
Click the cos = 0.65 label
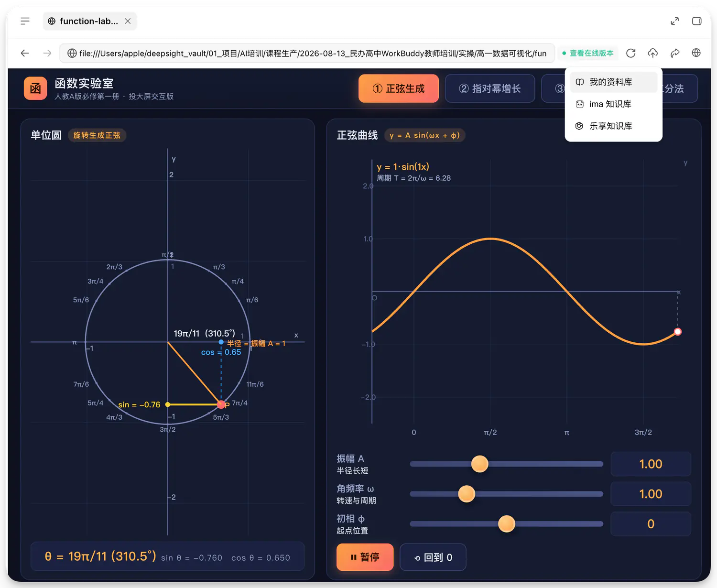(x=221, y=352)
